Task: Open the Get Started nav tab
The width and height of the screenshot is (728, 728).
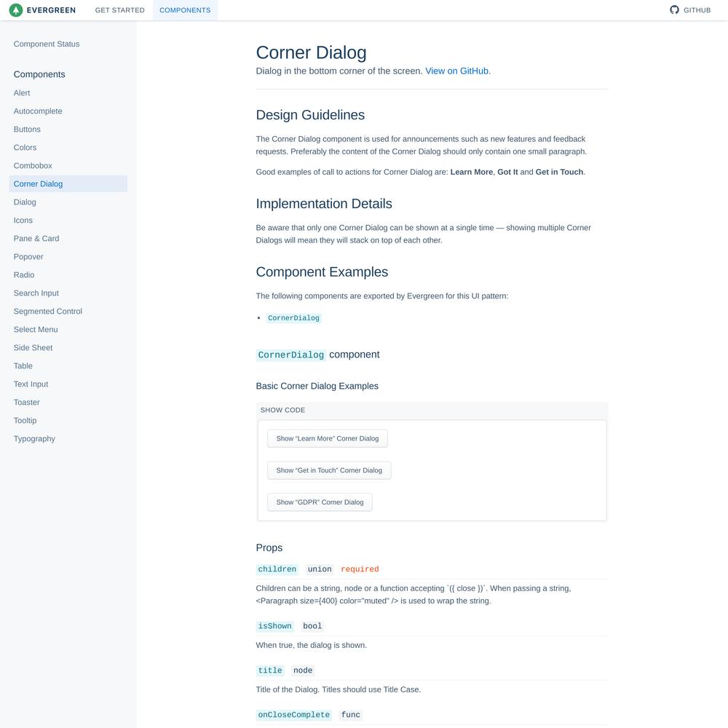Action: pos(120,10)
